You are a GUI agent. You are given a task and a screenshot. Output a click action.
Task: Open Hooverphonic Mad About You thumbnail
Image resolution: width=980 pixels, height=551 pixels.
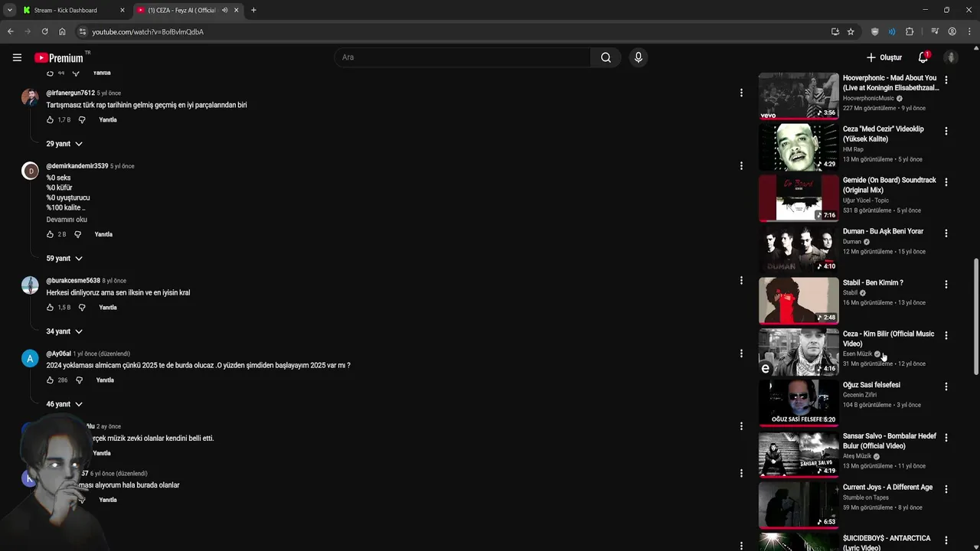tap(799, 96)
